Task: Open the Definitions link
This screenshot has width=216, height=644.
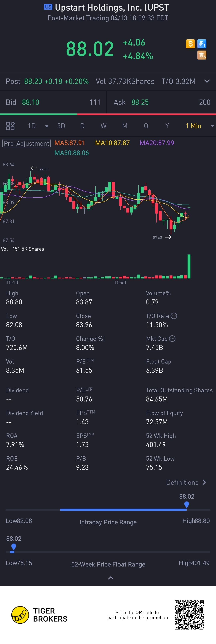Action: click(186, 482)
